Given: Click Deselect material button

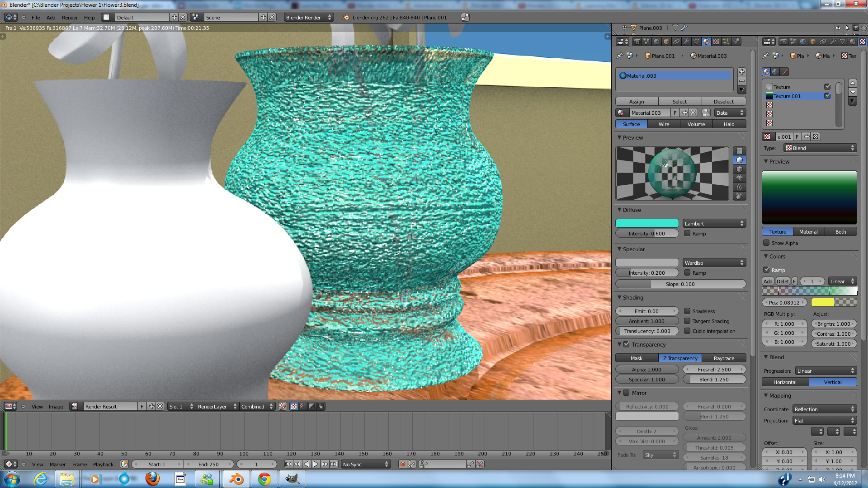Looking at the screenshot, I should (x=724, y=101).
